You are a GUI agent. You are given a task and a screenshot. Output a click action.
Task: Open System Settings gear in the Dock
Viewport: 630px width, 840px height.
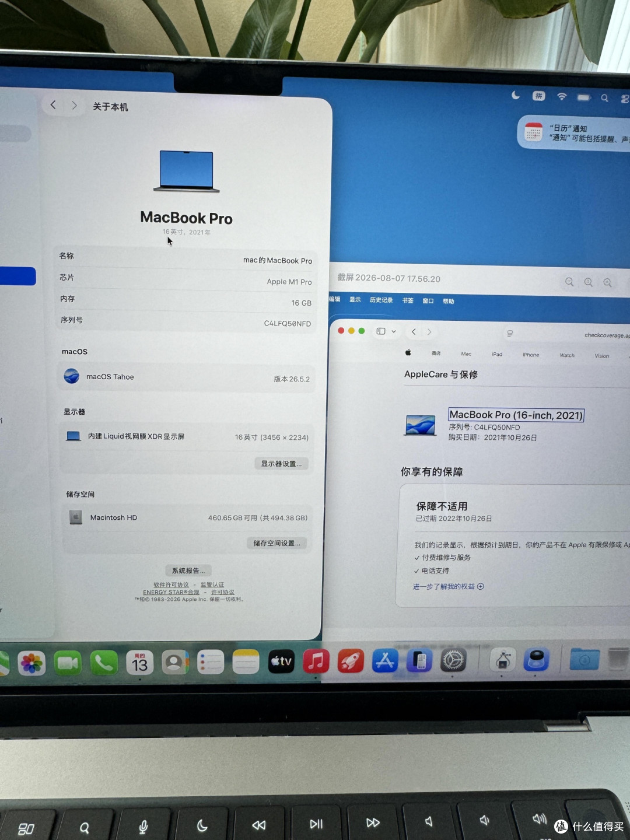[x=453, y=660]
